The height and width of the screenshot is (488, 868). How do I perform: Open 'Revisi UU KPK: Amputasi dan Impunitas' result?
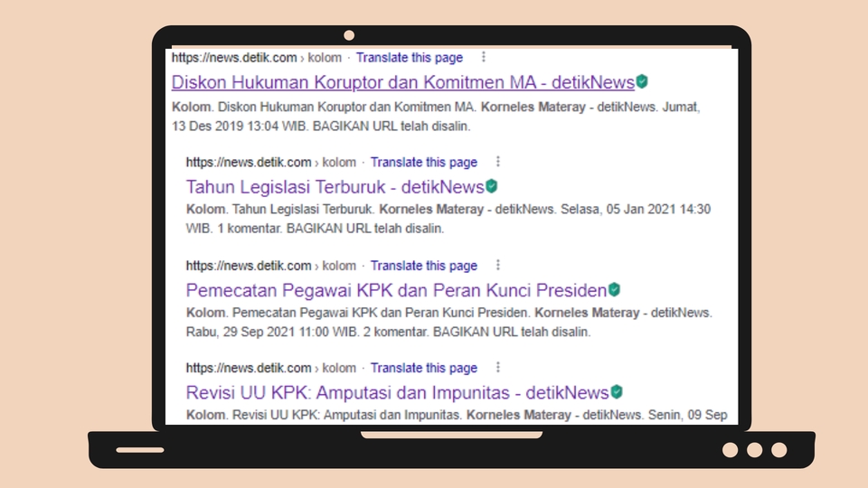[x=398, y=393]
